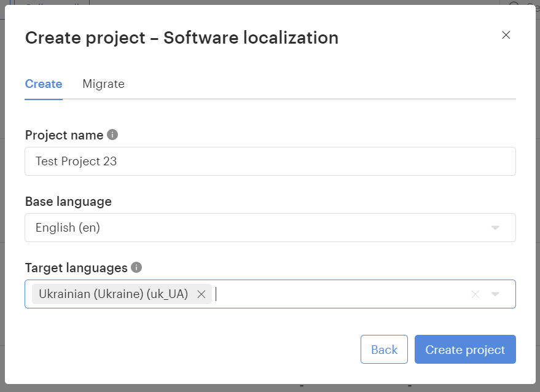This screenshot has height=392, width=540.
Task: Focus the Project name text field
Action: click(270, 162)
